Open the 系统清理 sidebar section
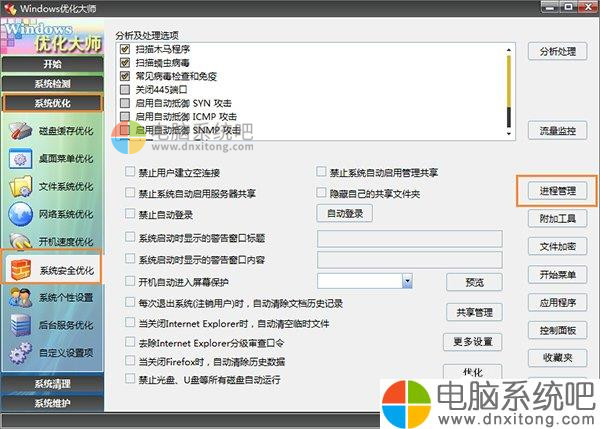The width and height of the screenshot is (600, 429). [x=52, y=384]
